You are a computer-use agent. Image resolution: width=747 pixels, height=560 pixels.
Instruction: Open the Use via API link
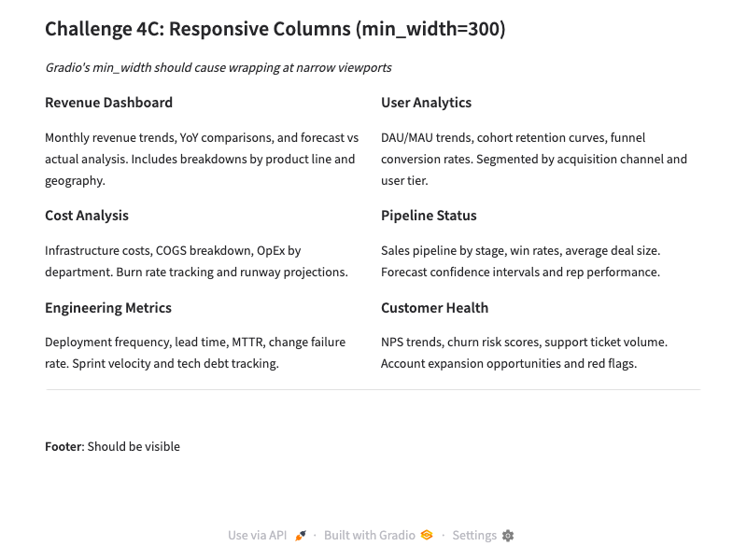point(258,536)
